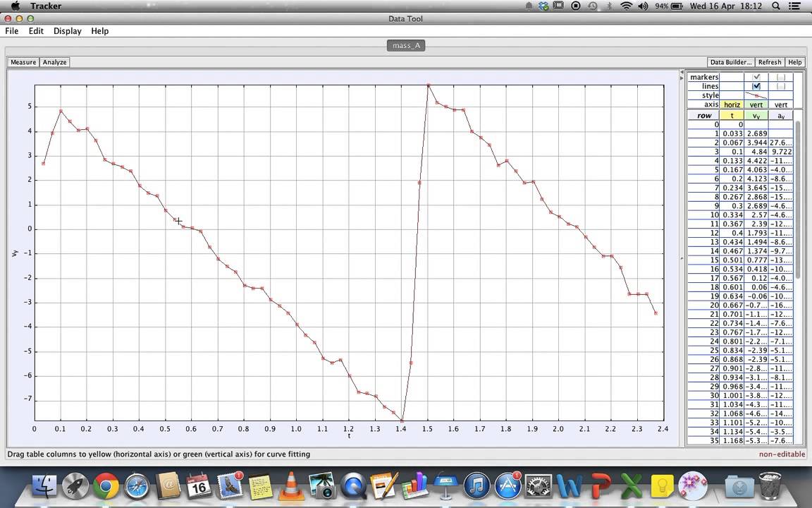Open Image Capture camera icon in dock
The height and width of the screenshot is (508, 812).
coord(322,485)
